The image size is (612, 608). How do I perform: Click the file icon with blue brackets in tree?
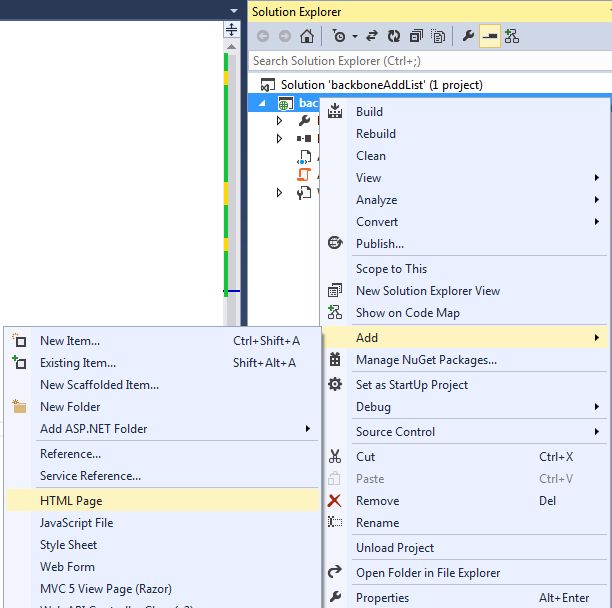[304, 156]
